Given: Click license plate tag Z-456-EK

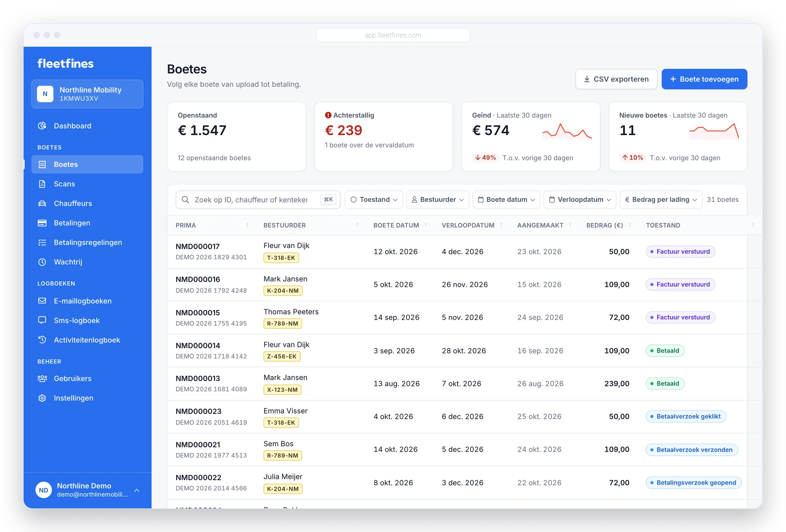Looking at the screenshot, I should coord(282,357).
